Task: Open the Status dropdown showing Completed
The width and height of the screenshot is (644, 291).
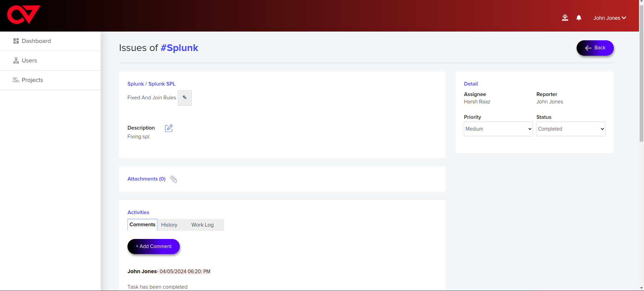Action: pyautogui.click(x=571, y=129)
